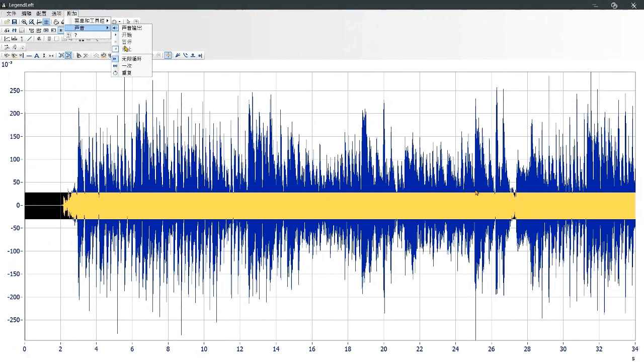Click 重复 (Repeat) in sound menu

[x=127, y=73]
